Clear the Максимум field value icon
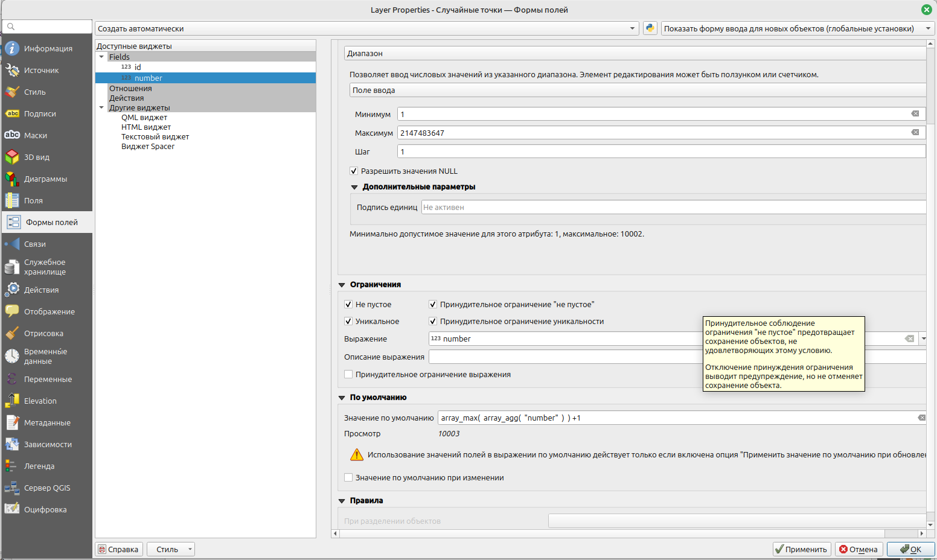This screenshot has height=560, width=937. tap(915, 133)
